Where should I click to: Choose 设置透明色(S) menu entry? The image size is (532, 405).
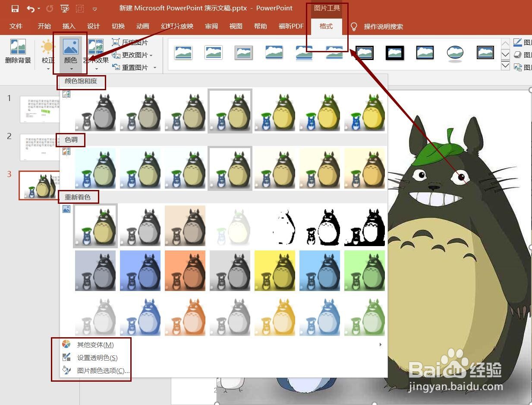[x=97, y=358]
